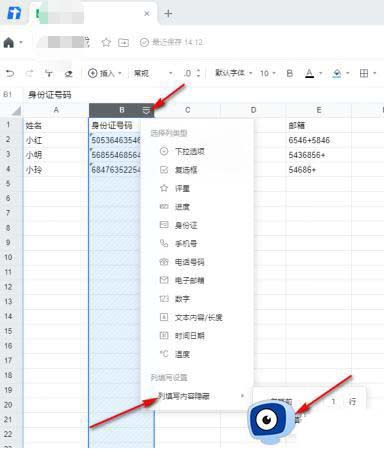Redo the last undone action
The height and width of the screenshot is (449, 384).
[29, 73]
